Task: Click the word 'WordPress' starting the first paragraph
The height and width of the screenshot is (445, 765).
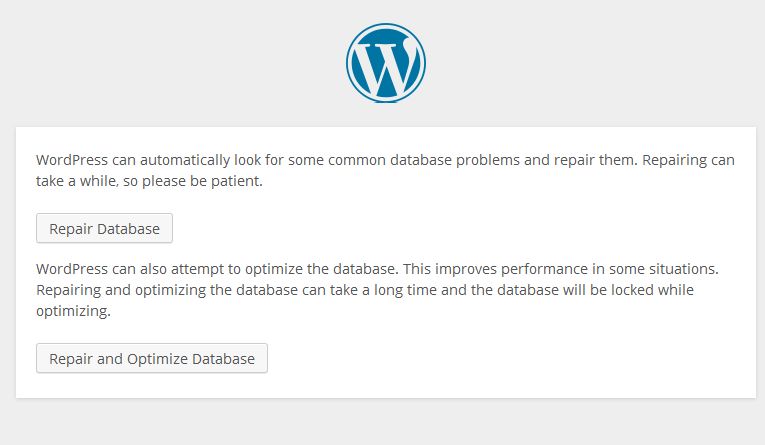Action: (x=72, y=160)
